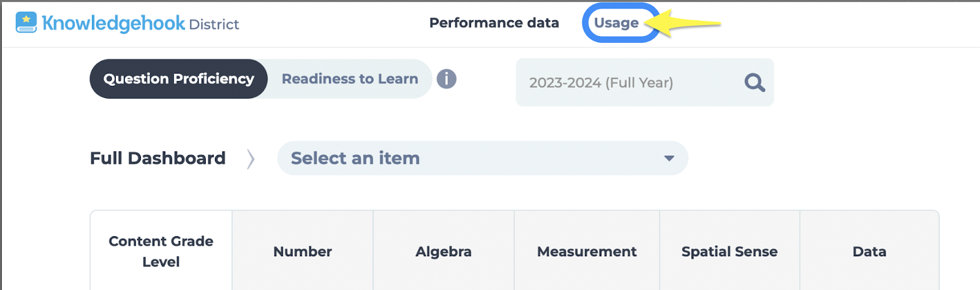
Task: Click the Full Dashboard breadcrumb
Action: click(x=158, y=158)
